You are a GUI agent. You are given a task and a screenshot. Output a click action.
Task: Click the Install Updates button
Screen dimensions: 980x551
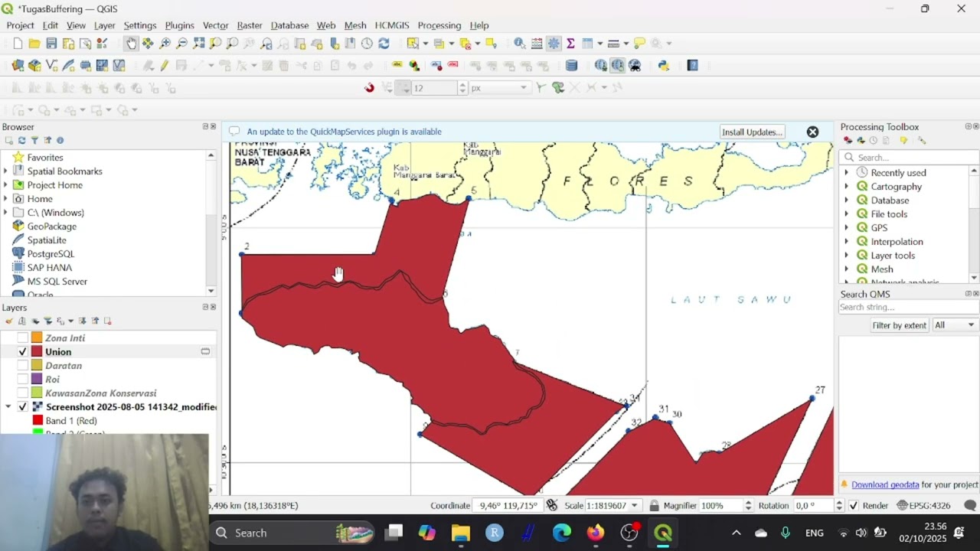point(752,132)
